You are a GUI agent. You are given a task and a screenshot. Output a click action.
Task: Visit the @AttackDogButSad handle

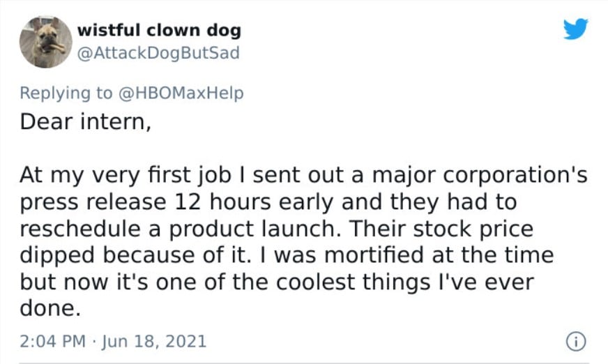tap(158, 54)
